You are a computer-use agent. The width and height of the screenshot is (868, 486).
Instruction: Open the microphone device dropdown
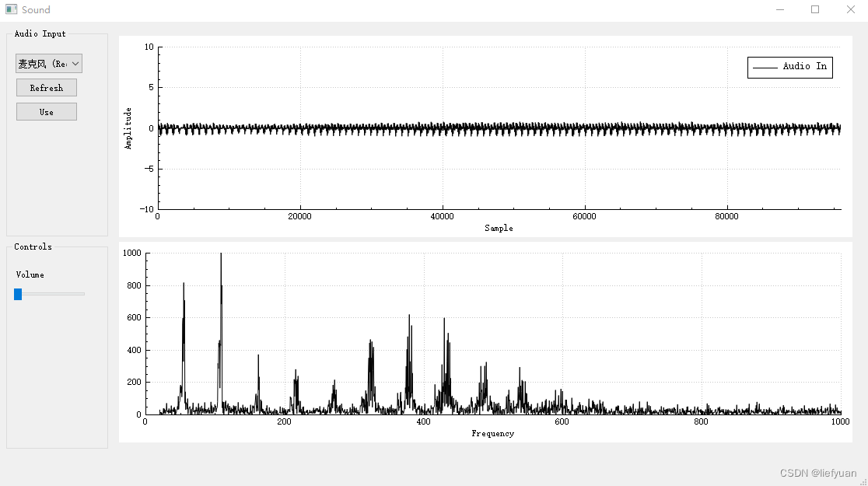(x=47, y=63)
